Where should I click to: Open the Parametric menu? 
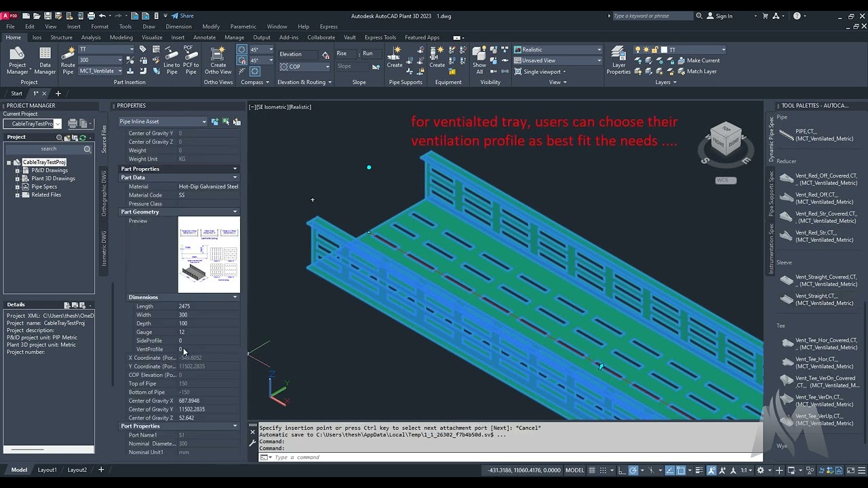(x=243, y=26)
